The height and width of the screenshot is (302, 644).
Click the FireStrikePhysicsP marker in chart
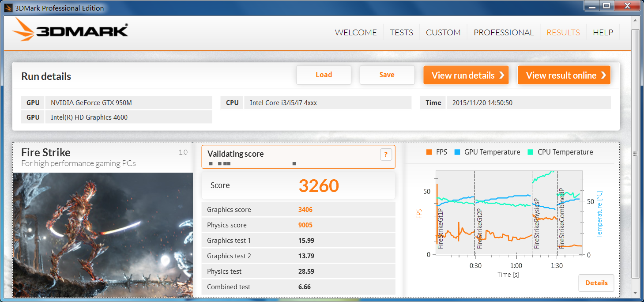tap(537, 223)
